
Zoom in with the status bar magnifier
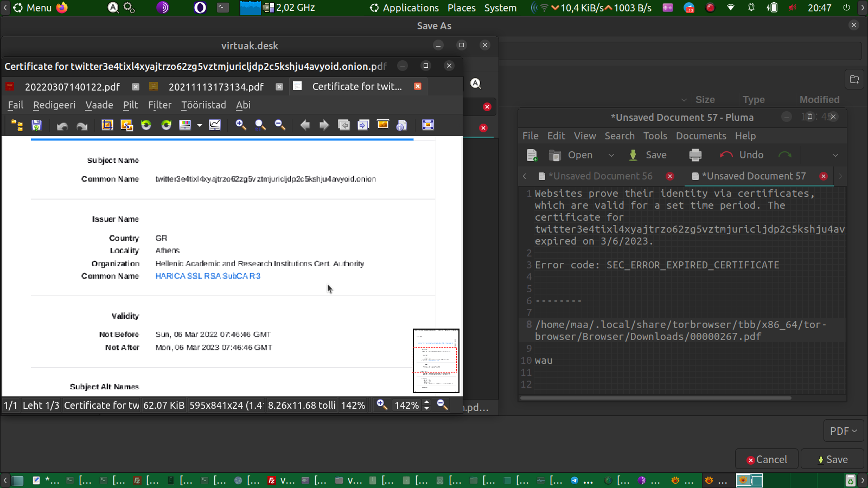[382, 405]
